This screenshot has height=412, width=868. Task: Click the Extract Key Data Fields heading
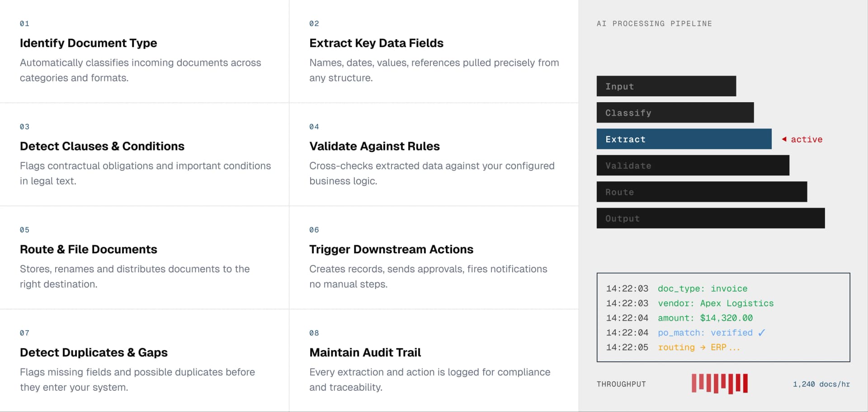376,43
